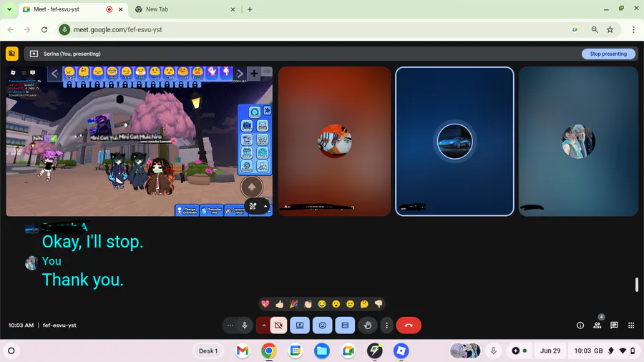Turn on the camera in Meet

pos(278,326)
